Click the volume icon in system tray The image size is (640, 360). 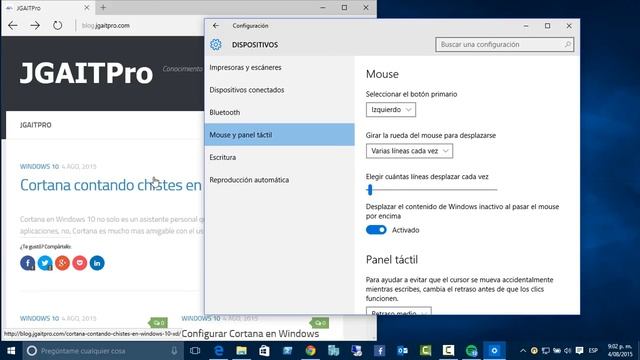click(x=568, y=351)
